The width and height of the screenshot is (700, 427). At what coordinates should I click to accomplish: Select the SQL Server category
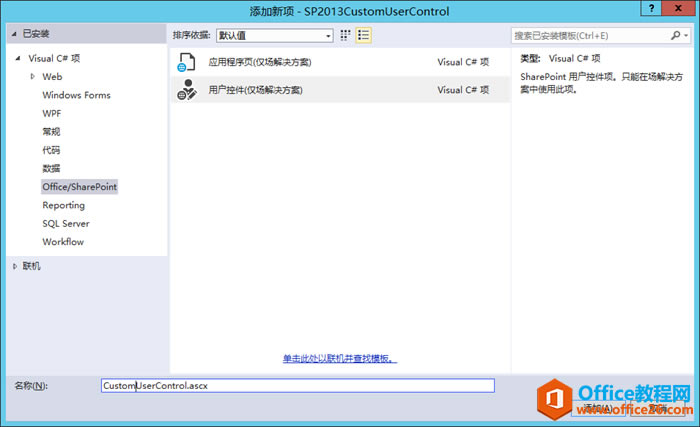[x=66, y=223]
